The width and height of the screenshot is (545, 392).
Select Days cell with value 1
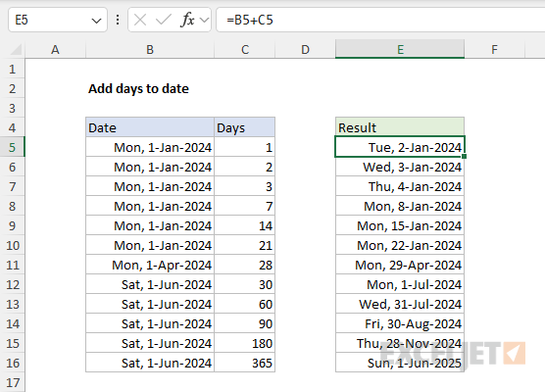[x=245, y=147]
